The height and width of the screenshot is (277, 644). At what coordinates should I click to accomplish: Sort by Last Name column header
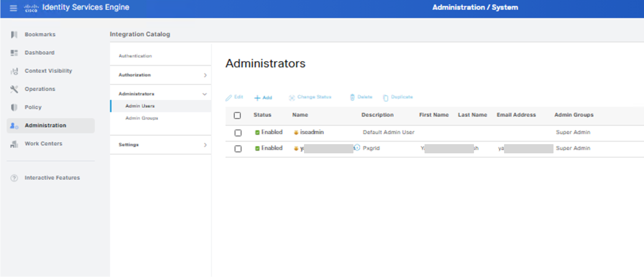pyautogui.click(x=473, y=115)
